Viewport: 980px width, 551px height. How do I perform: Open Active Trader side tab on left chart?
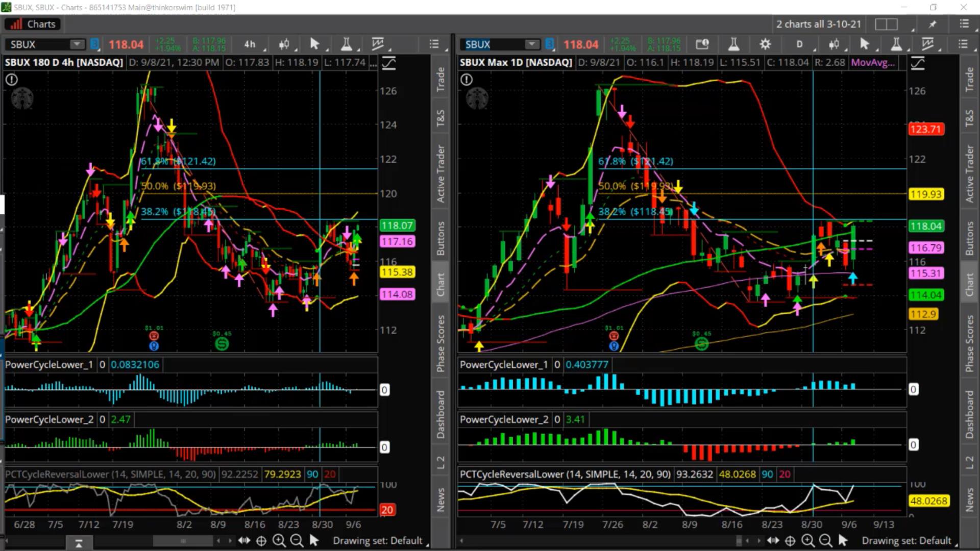tap(440, 173)
